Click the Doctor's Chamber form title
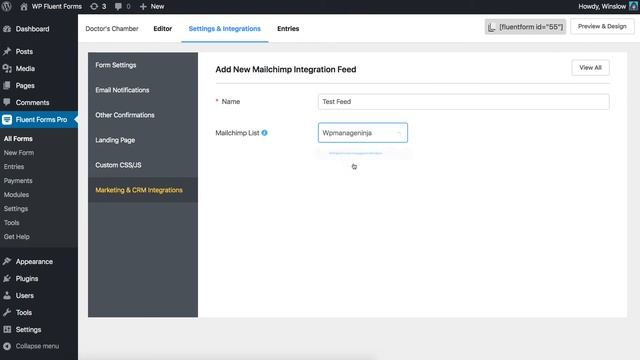Viewport: 640px width, 360px height. pos(112,29)
